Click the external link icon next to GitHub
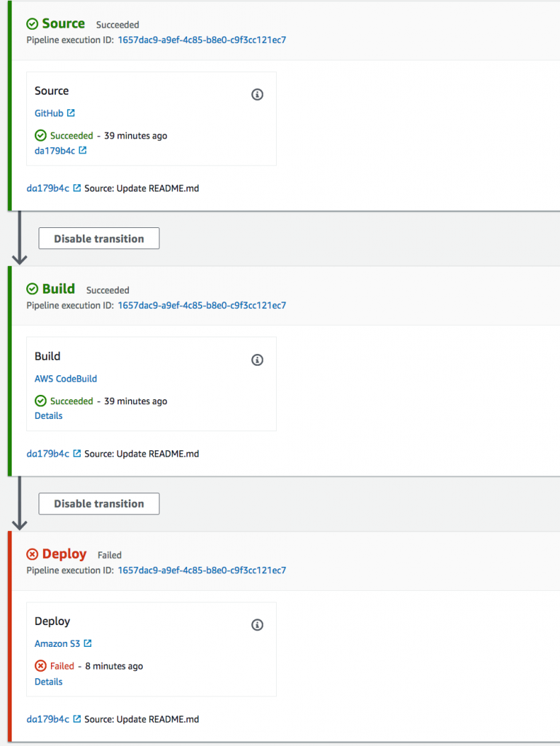The image size is (560, 746). [72, 113]
